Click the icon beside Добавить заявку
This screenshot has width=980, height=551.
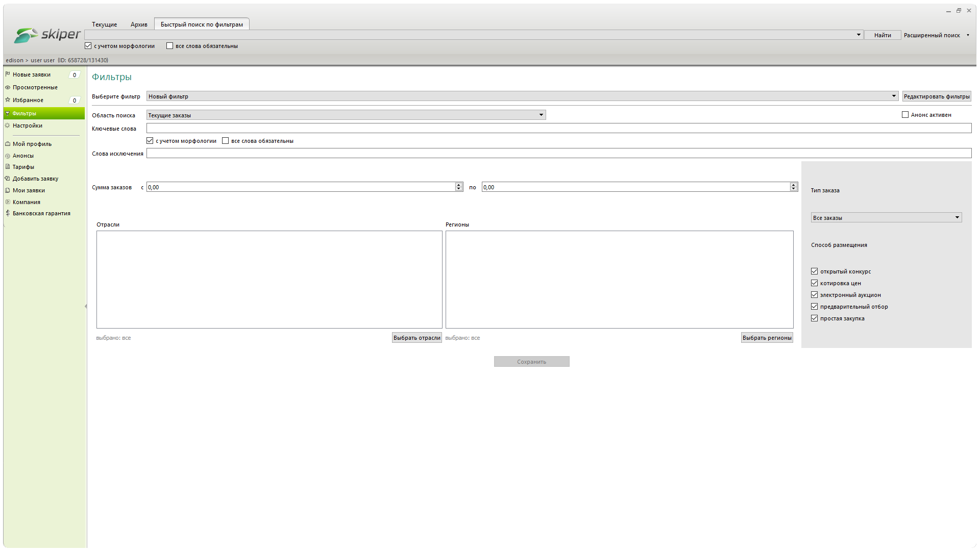(x=8, y=179)
